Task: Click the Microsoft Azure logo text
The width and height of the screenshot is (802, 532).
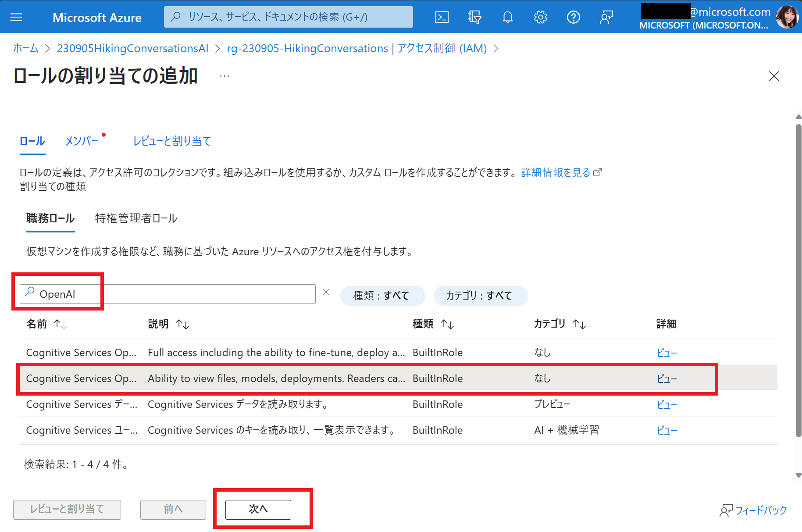Action: (x=97, y=18)
